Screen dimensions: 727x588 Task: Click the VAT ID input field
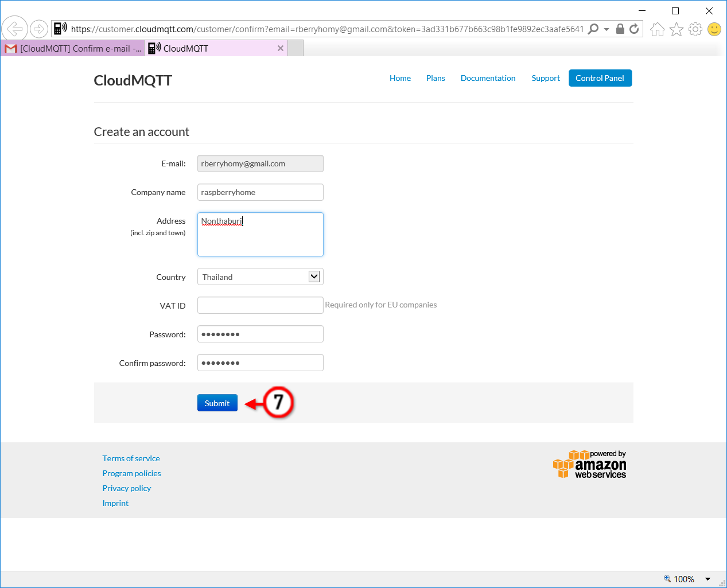tap(261, 305)
